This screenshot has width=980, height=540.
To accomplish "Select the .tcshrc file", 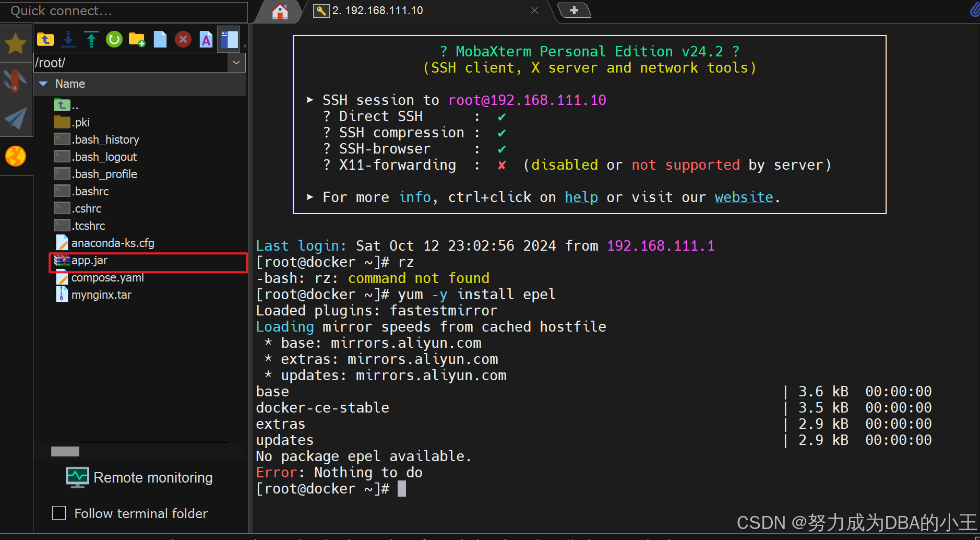I will coord(79,226).
